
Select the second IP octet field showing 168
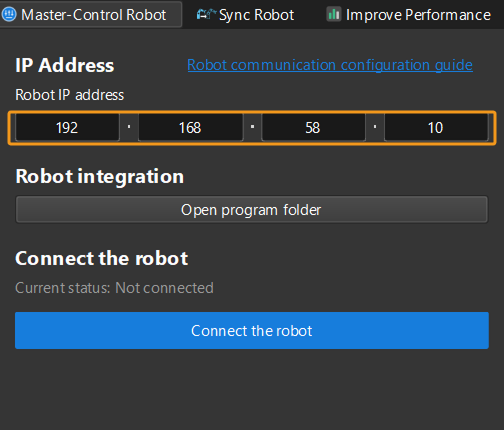[190, 128]
